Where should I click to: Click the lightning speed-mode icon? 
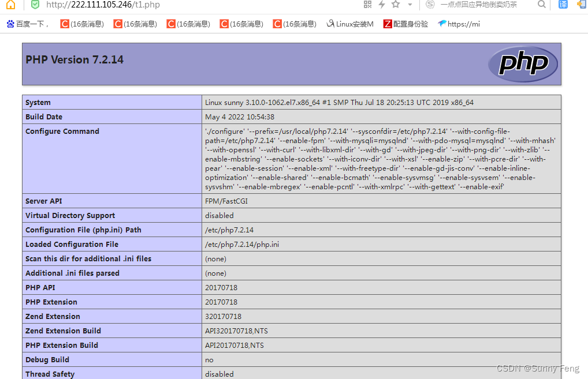(382, 5)
